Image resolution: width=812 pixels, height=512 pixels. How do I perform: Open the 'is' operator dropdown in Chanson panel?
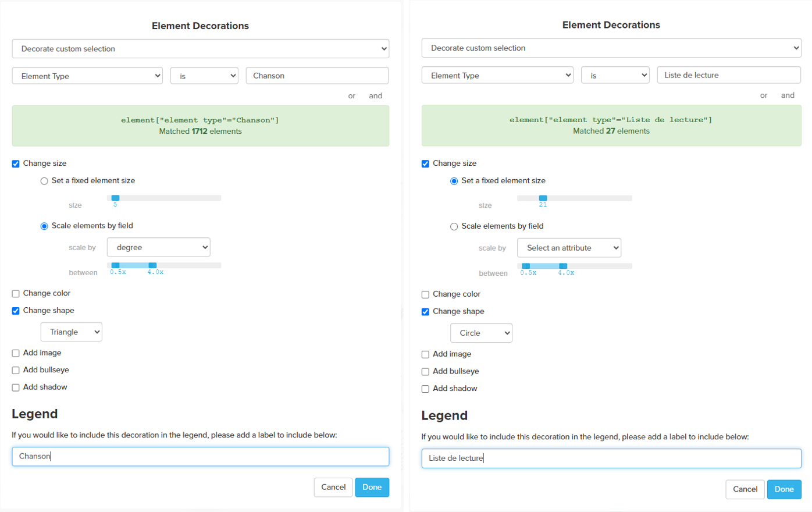tap(204, 76)
